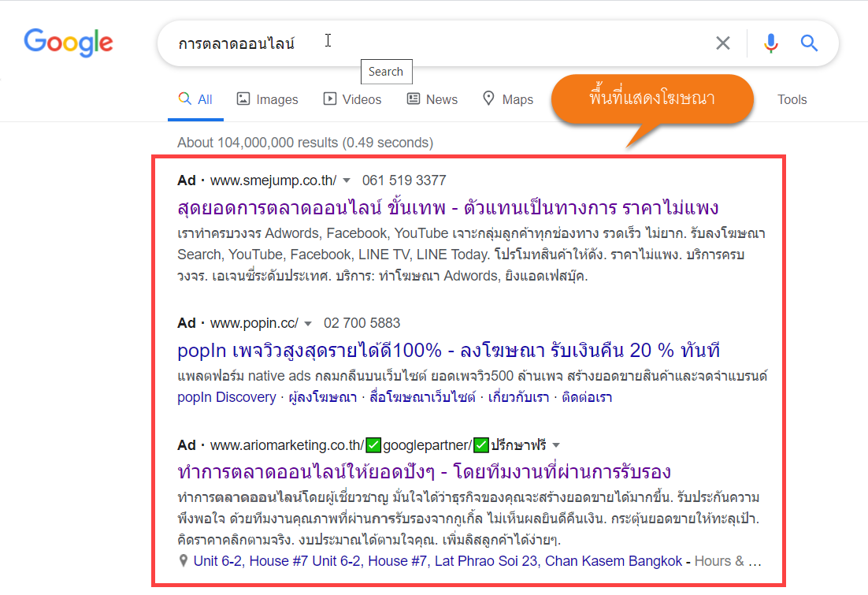Open the ad titled สุดยอดการตลาดออนไลน์ ขั้นเทพ
Viewport: 868px width, 595px height.
tap(448, 208)
